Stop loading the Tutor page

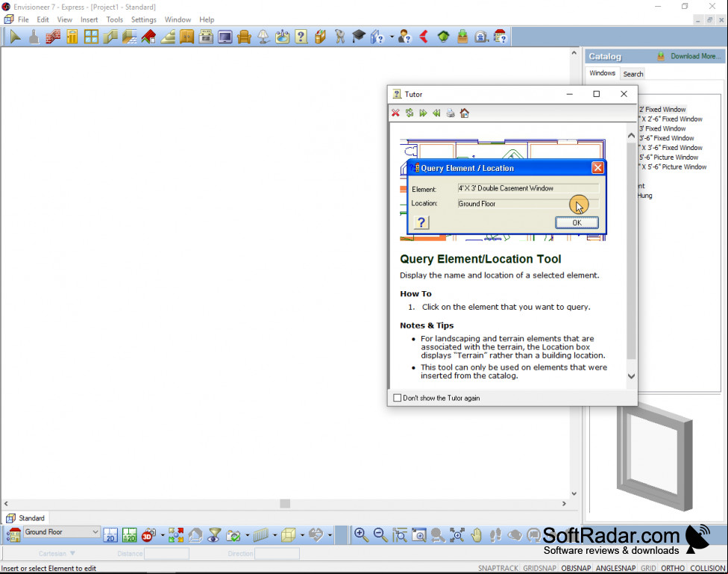point(395,113)
